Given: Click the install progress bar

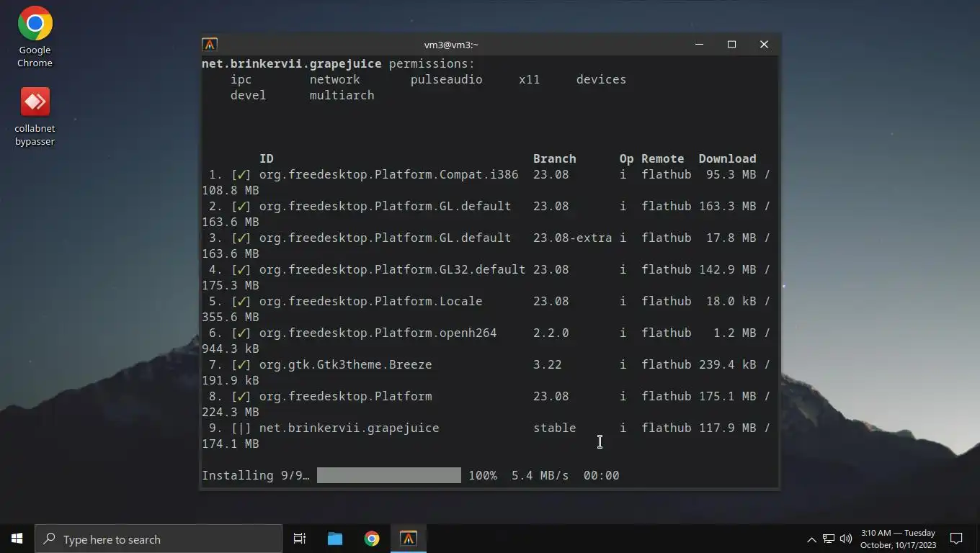Looking at the screenshot, I should pyautogui.click(x=389, y=475).
